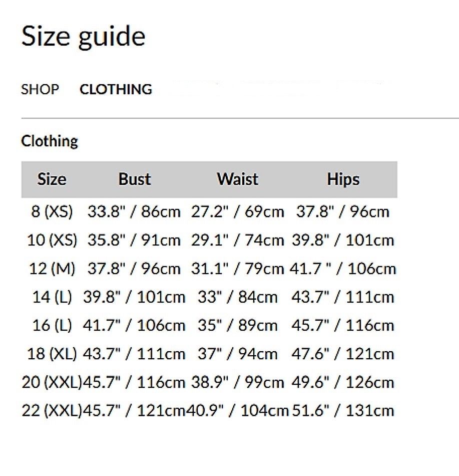Click the Size column header

click(x=52, y=179)
